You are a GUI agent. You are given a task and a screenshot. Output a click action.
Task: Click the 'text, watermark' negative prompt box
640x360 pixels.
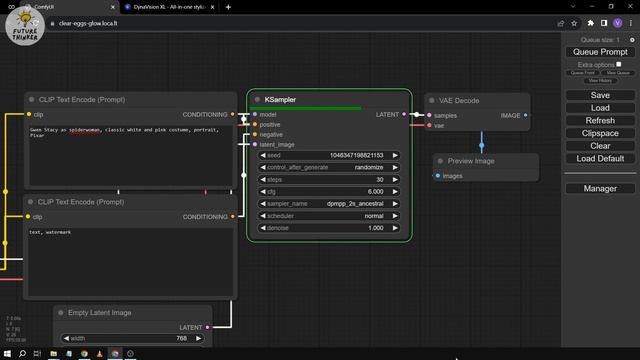(x=130, y=262)
